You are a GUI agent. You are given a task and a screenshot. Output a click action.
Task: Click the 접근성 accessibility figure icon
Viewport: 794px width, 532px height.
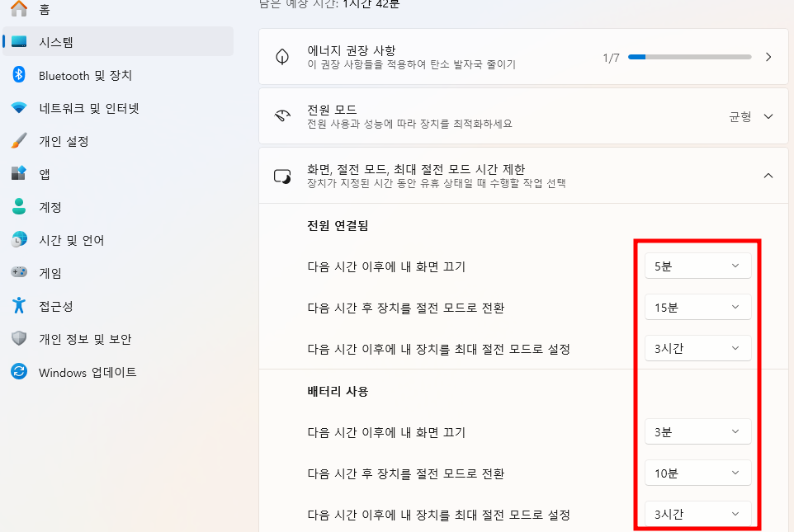19,305
